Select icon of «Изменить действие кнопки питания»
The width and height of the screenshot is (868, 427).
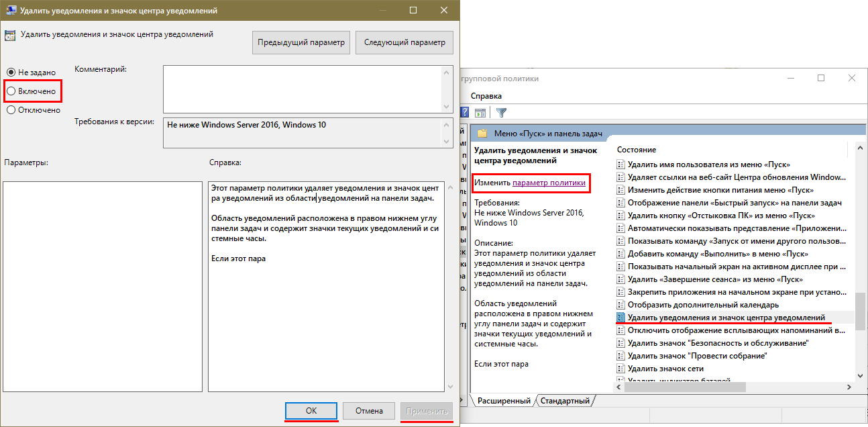click(x=620, y=190)
